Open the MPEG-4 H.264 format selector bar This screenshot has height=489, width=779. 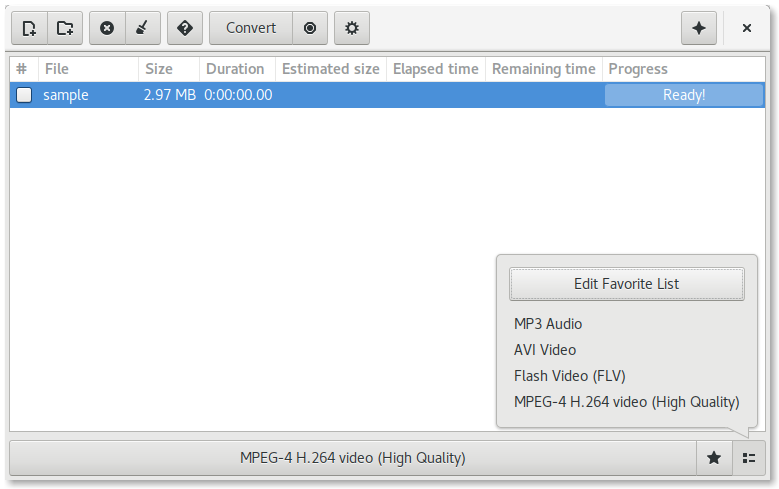tap(353, 458)
